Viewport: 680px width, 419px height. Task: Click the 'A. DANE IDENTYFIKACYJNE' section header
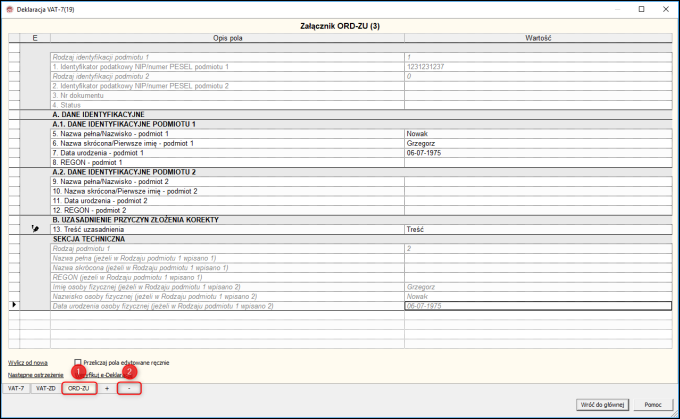pyautogui.click(x=98, y=115)
